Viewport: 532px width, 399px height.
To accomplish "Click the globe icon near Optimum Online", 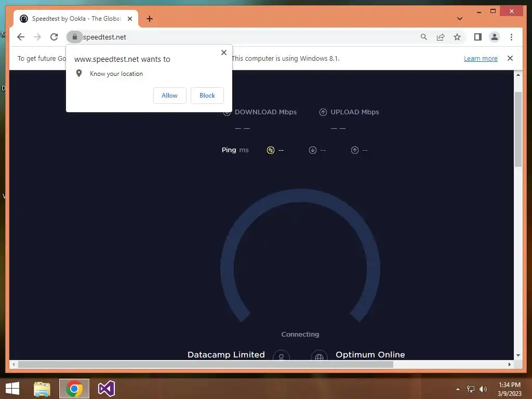I will (x=320, y=355).
